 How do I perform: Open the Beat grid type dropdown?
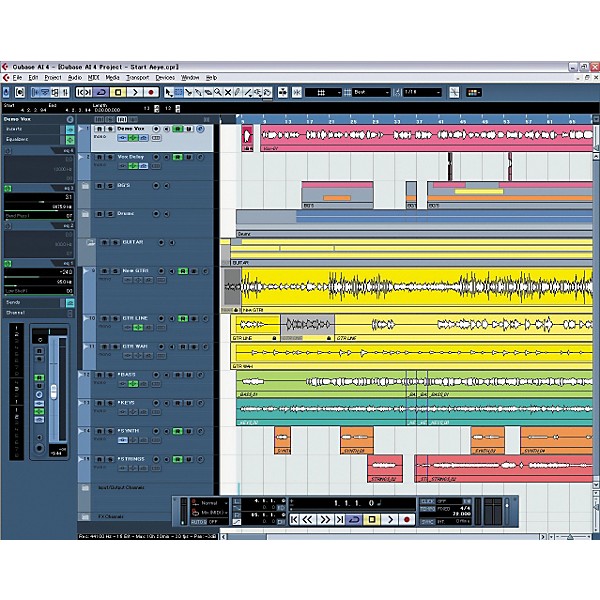tap(371, 92)
